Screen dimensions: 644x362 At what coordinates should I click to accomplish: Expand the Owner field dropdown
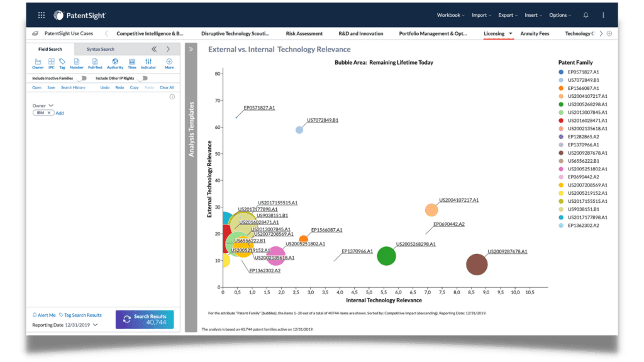click(51, 106)
